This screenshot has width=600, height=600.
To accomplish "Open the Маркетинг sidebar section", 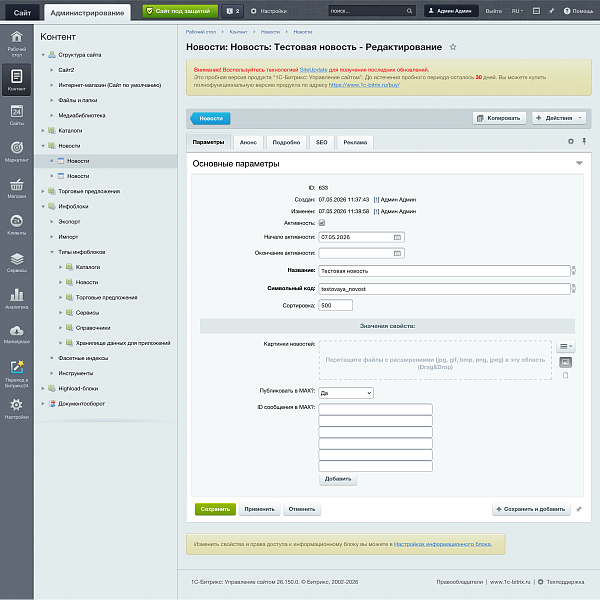I will (17, 152).
